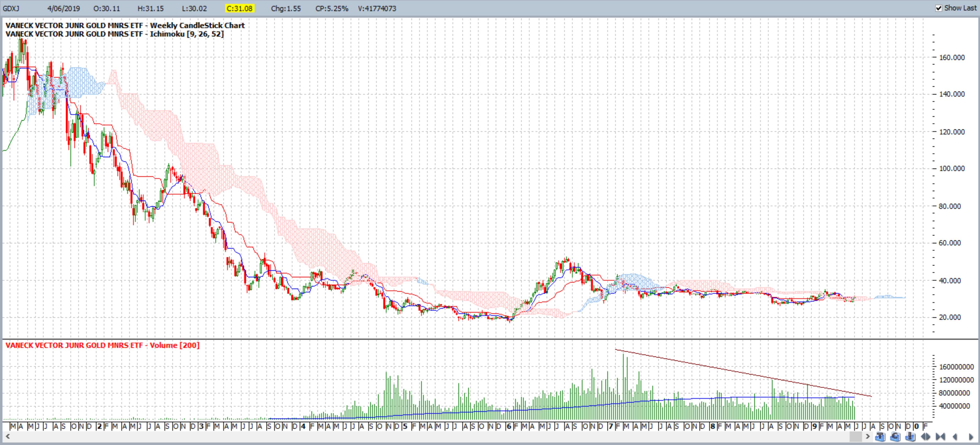Click the year marker '5' on time axis
This screenshot has width=980, height=445.
tap(405, 426)
